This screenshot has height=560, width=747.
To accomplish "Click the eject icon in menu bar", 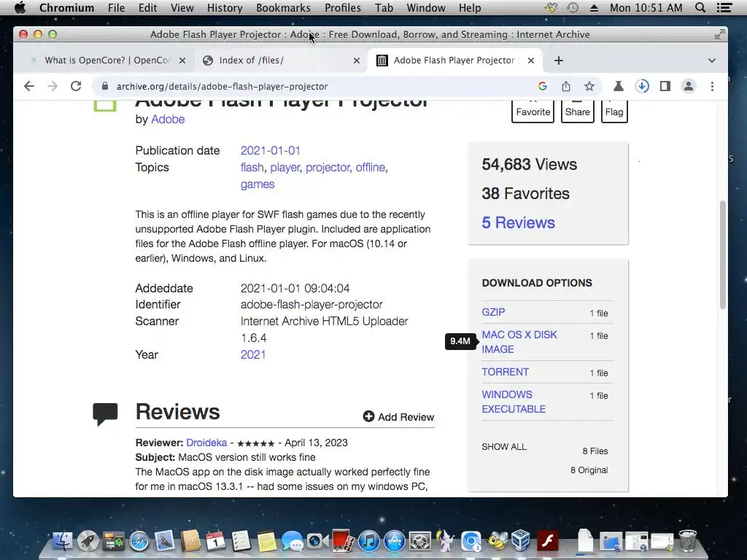I will (x=594, y=7).
